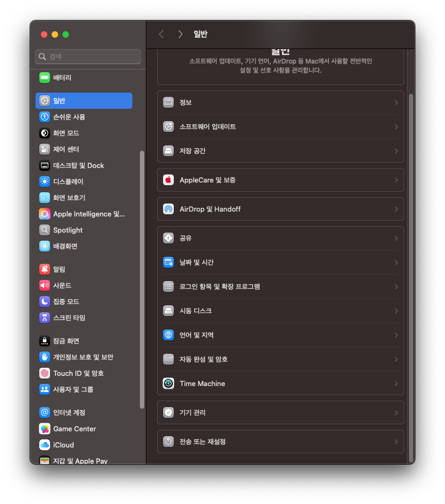
Task: Expand 전송 또는 재설정 chevron
Action: [x=396, y=442]
